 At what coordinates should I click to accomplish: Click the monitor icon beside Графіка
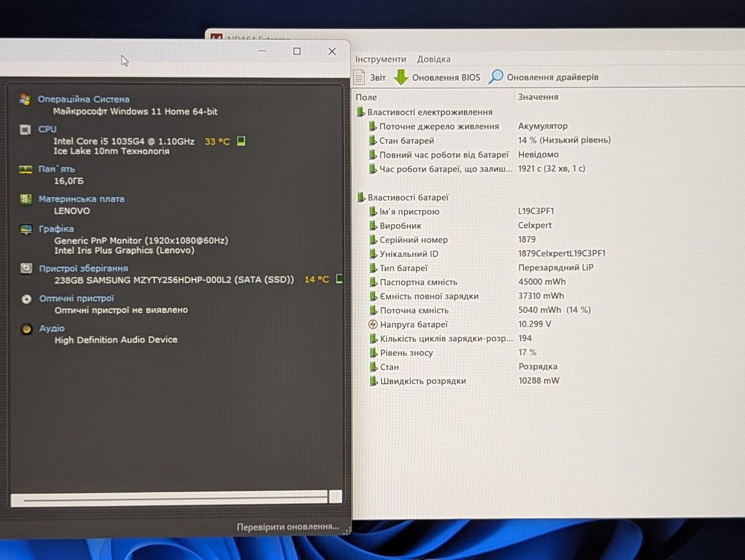(x=26, y=229)
